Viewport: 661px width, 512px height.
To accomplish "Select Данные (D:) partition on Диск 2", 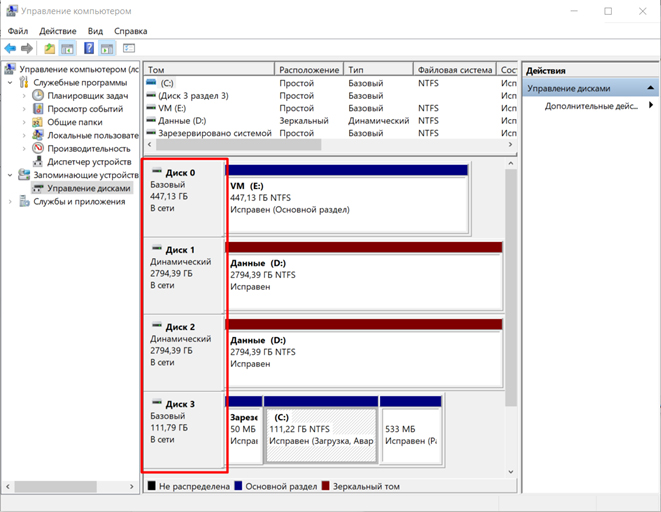I will click(364, 353).
